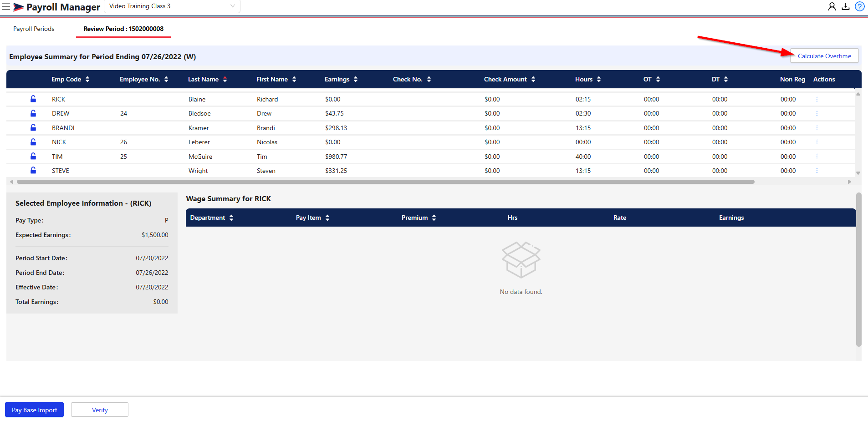Select the DREW employee code cell
868x425 pixels.
point(61,113)
